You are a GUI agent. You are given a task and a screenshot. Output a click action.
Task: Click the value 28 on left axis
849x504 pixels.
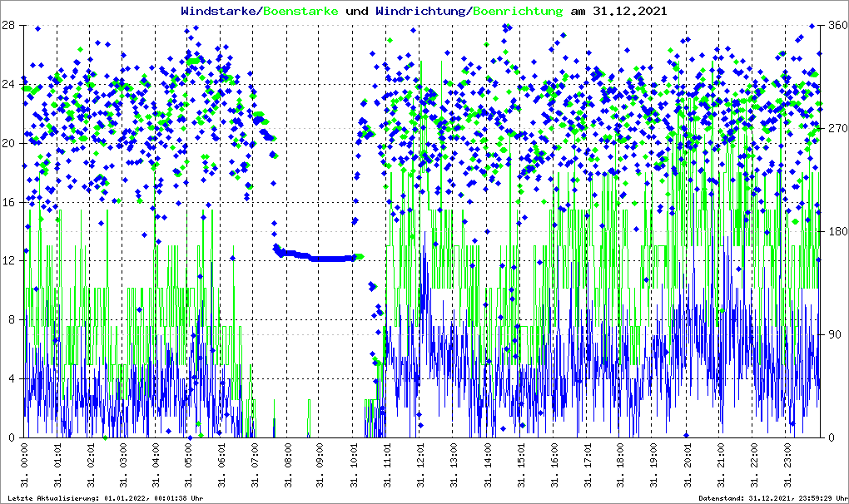[8, 26]
